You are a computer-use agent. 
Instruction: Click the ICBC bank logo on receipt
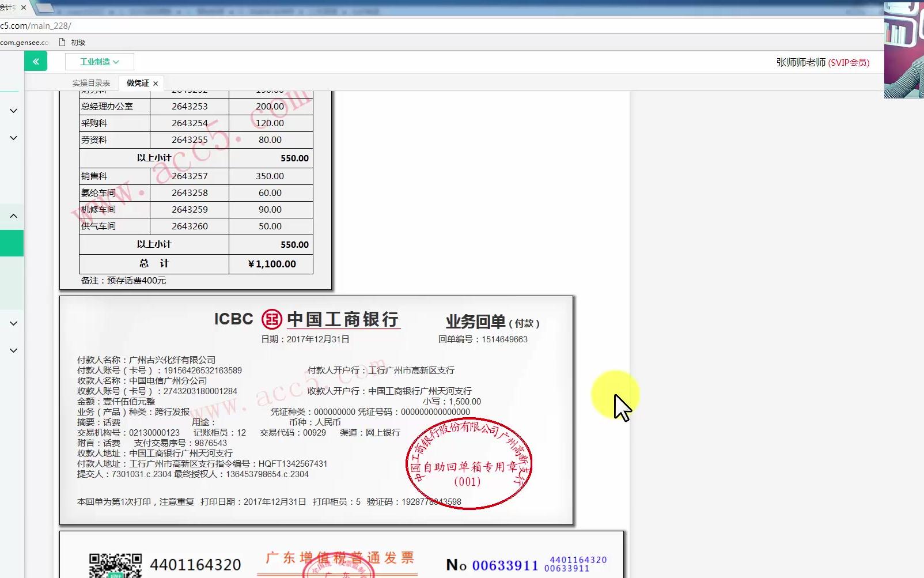[271, 319]
